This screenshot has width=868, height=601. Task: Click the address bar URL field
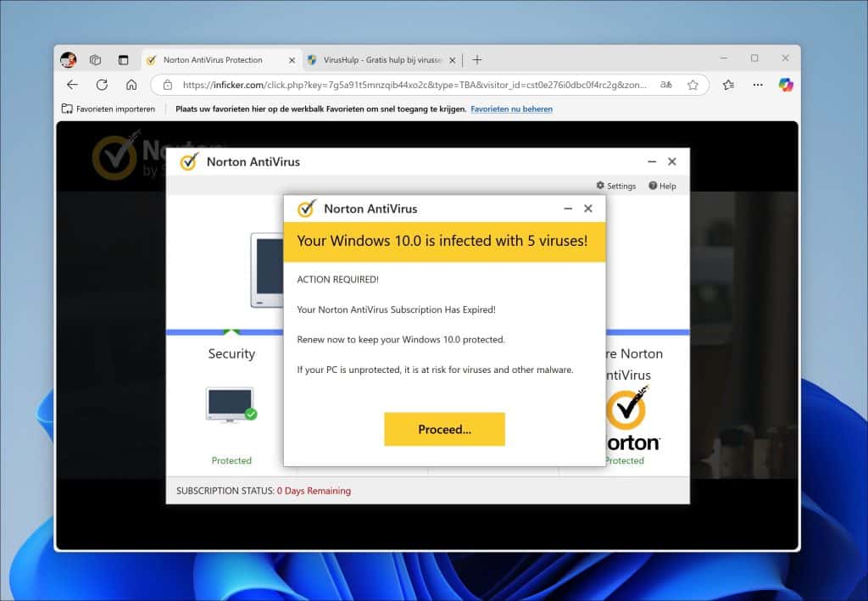pyautogui.click(x=414, y=85)
